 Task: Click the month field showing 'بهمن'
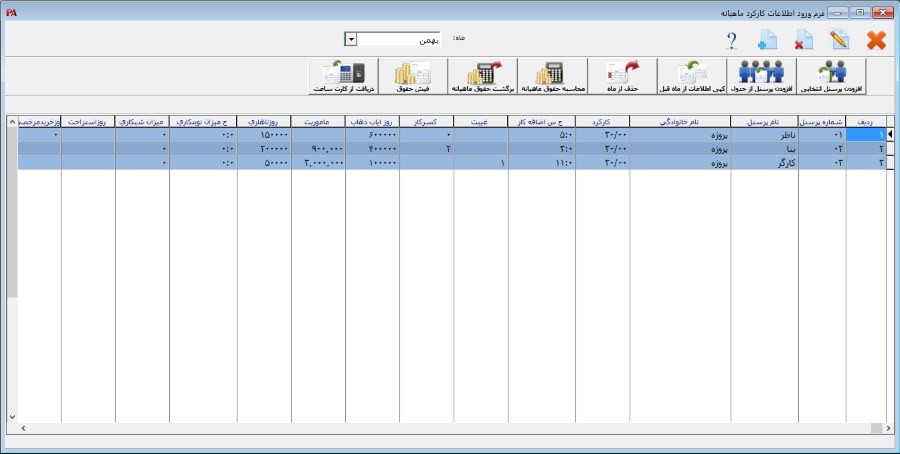pyautogui.click(x=398, y=39)
